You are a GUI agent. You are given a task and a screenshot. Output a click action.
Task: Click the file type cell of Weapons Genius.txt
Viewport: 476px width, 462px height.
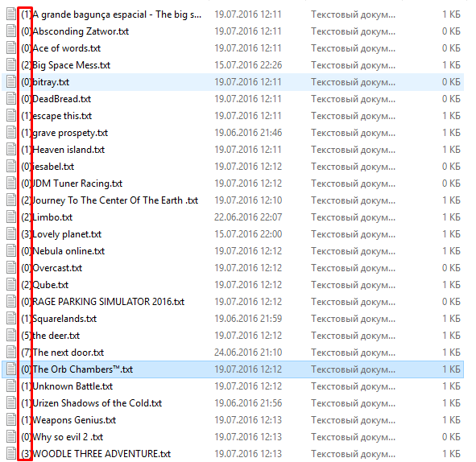[353, 420]
